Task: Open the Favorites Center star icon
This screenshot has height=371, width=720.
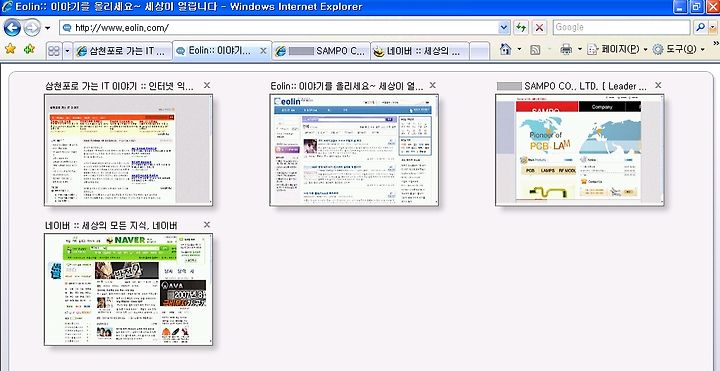Action: (10, 49)
